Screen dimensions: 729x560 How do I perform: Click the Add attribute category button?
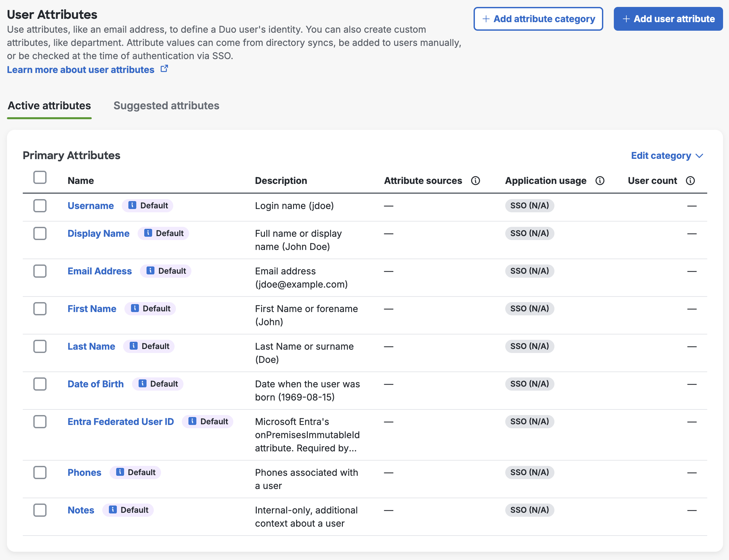coord(538,19)
